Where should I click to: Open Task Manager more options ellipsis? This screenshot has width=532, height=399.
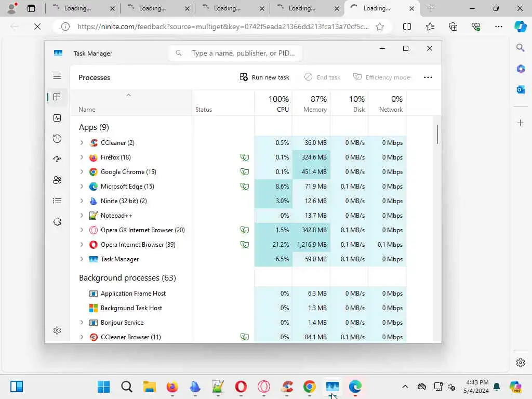428,77
